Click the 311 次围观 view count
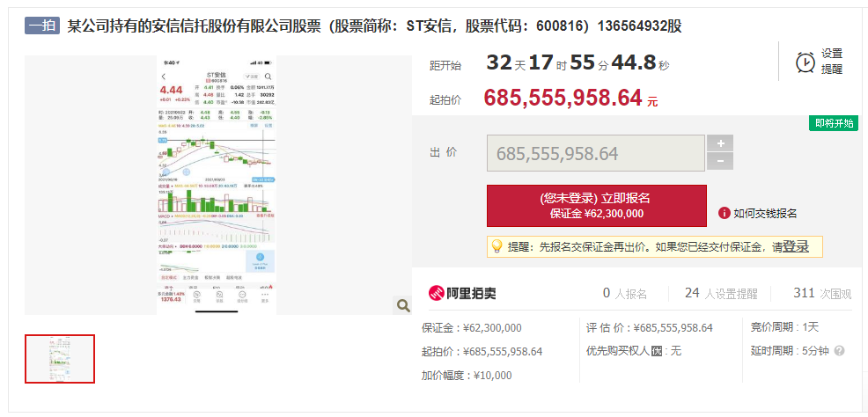This screenshot has width=868, height=417. (822, 293)
